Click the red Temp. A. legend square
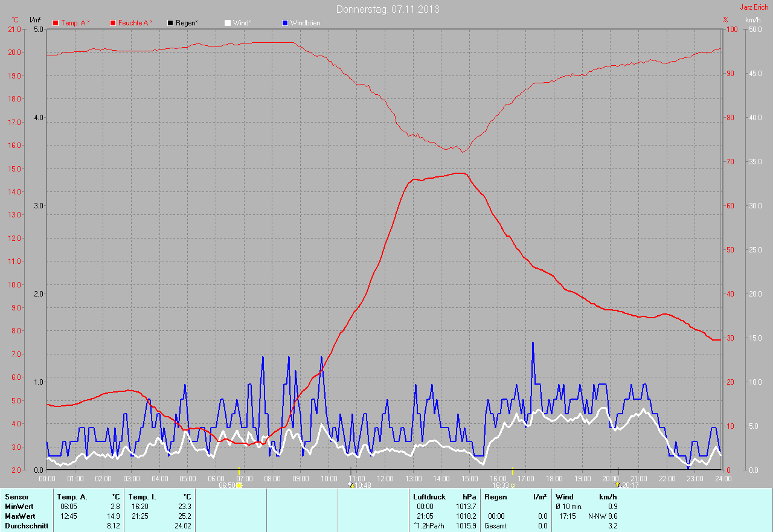 [56, 23]
